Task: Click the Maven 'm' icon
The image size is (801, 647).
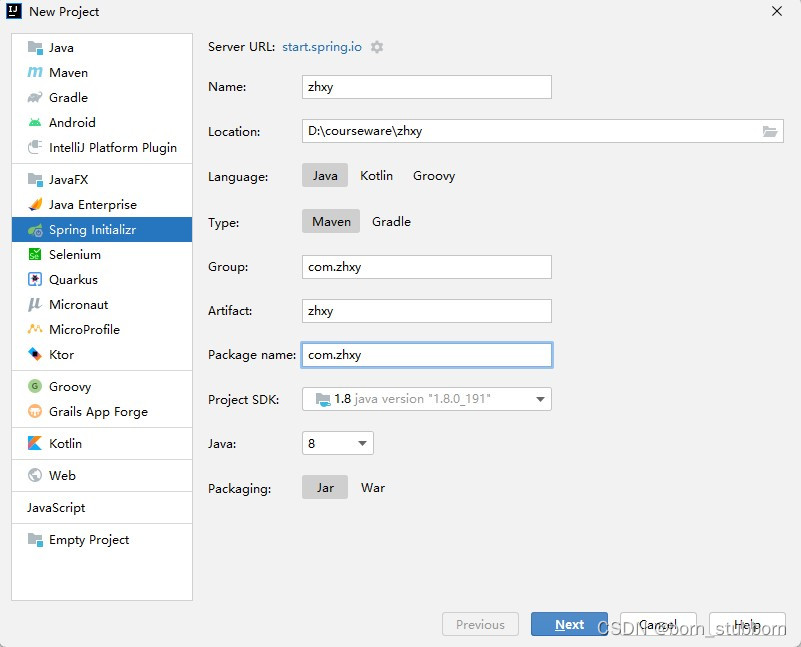Action: [x=35, y=73]
